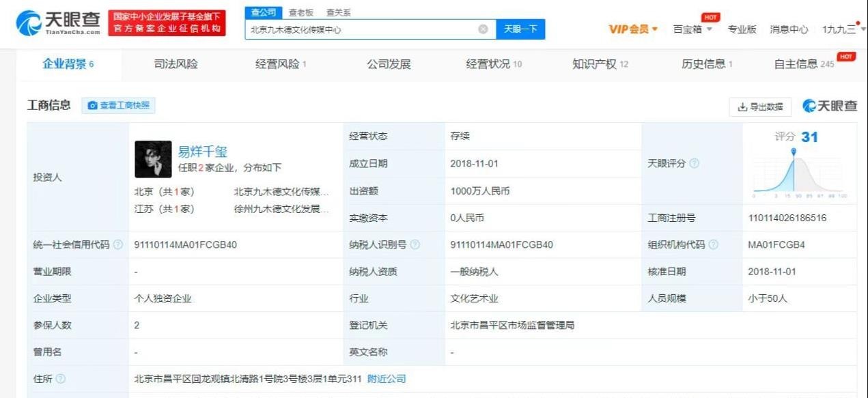The image size is (868, 398).
Task: Clear the search box with the X icon
Action: pos(483,29)
